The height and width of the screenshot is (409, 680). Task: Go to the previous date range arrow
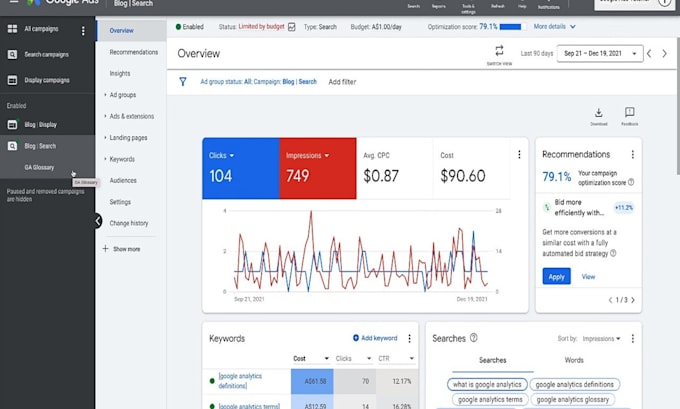pyautogui.click(x=649, y=53)
